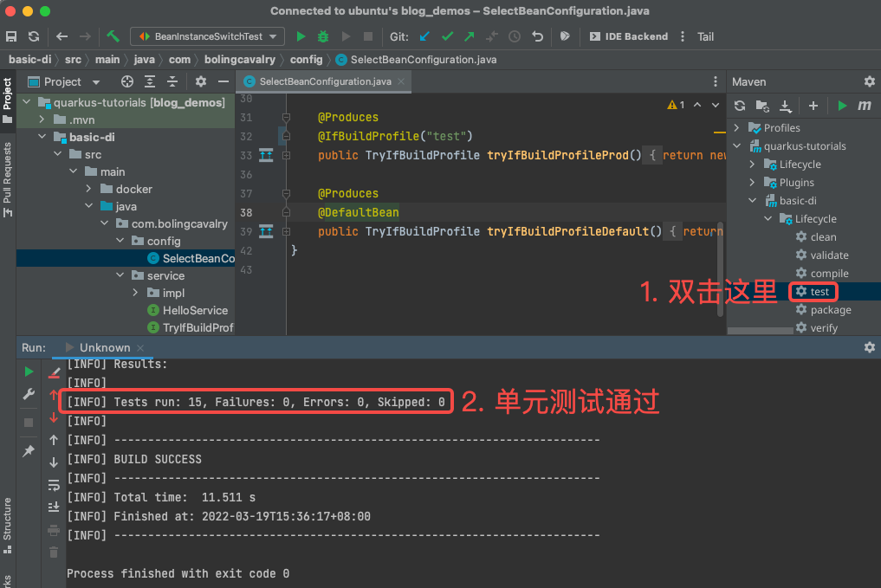This screenshot has width=881, height=588.
Task: Hide the Project panel with minus icon
Action: tap(223, 82)
